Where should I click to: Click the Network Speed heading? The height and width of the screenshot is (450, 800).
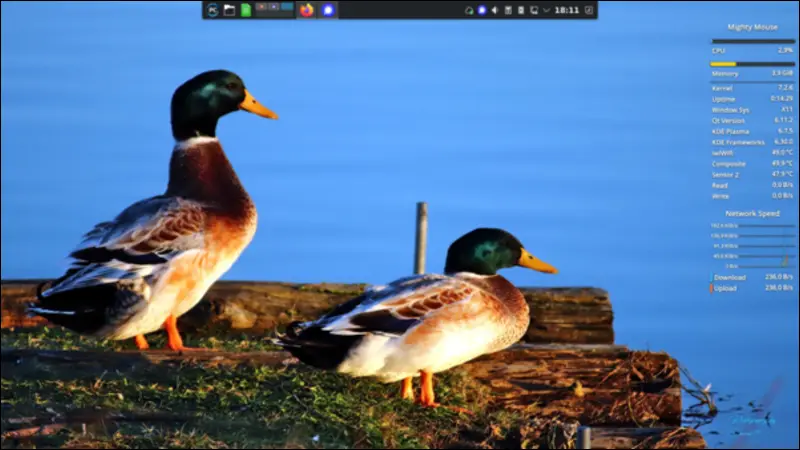(x=753, y=213)
